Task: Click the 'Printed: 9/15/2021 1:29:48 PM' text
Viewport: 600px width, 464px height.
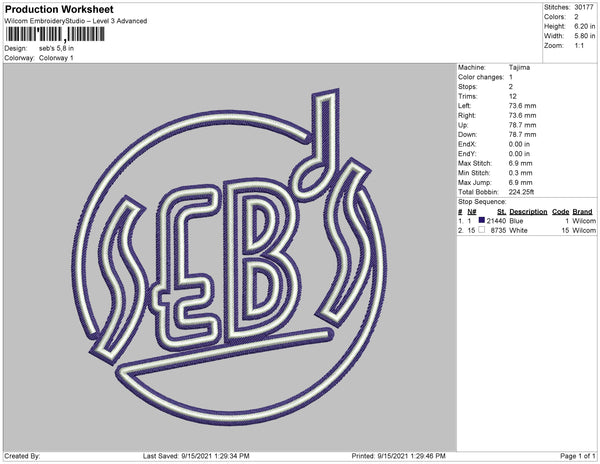Action: (399, 456)
